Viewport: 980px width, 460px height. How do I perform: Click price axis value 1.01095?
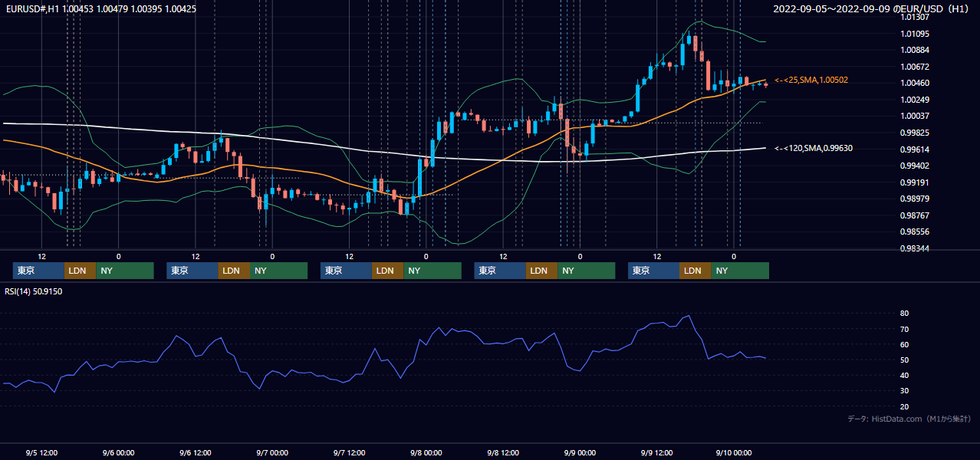pos(915,34)
